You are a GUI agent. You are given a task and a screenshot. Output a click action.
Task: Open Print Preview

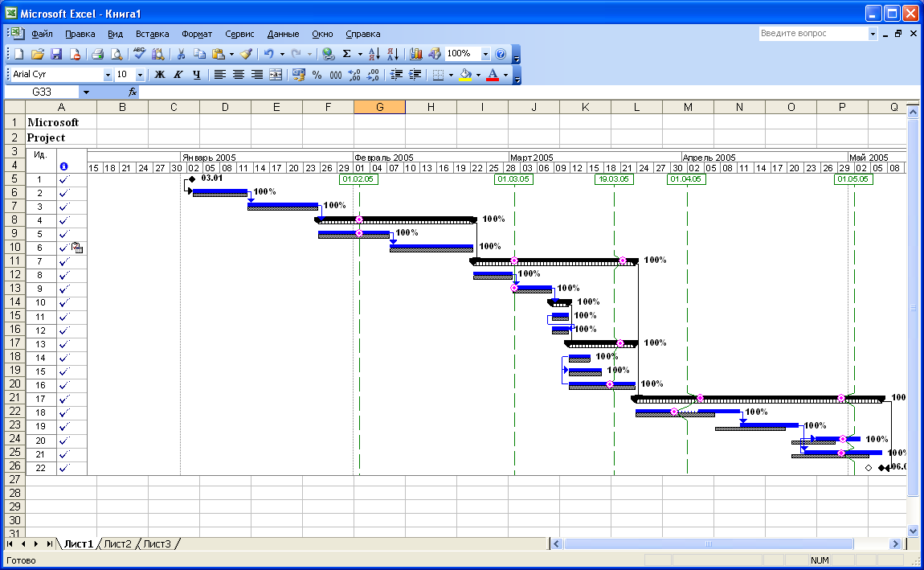(117, 54)
